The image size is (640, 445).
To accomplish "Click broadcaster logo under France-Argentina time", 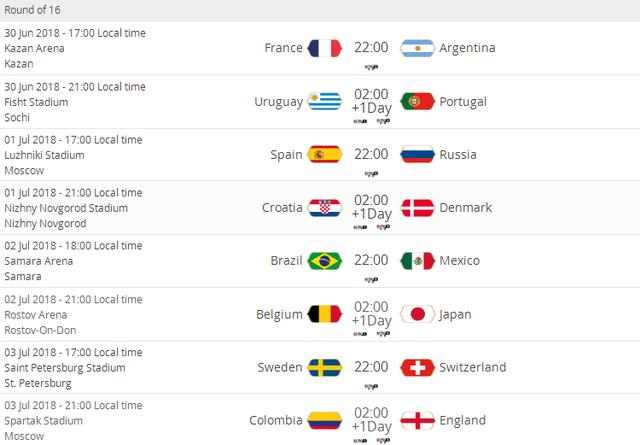I will coord(371,67).
